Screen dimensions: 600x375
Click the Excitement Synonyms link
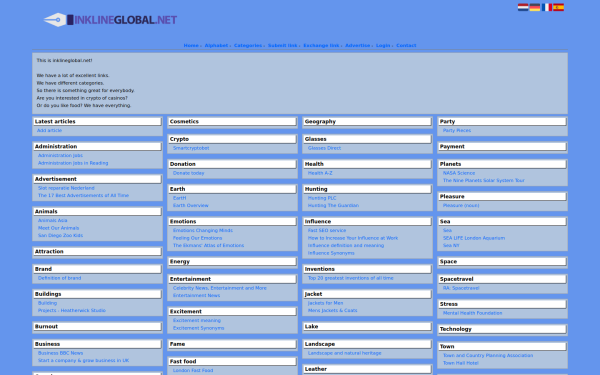coord(199,328)
